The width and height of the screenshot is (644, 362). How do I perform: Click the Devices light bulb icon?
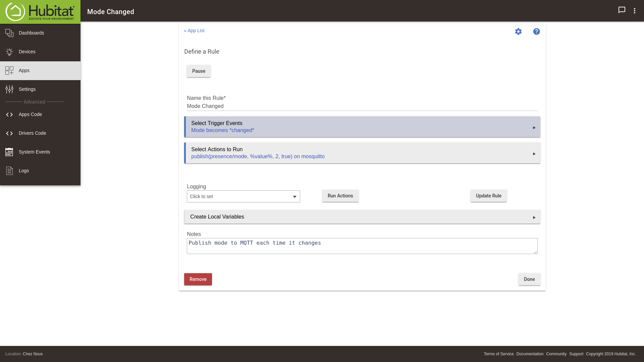pos(9,52)
